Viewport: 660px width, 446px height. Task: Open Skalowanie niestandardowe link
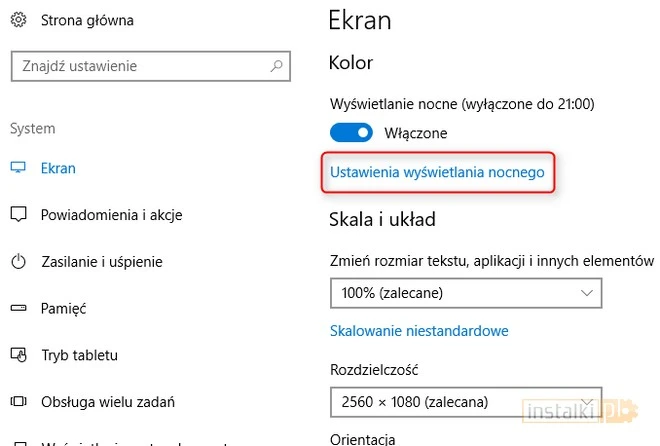419,331
